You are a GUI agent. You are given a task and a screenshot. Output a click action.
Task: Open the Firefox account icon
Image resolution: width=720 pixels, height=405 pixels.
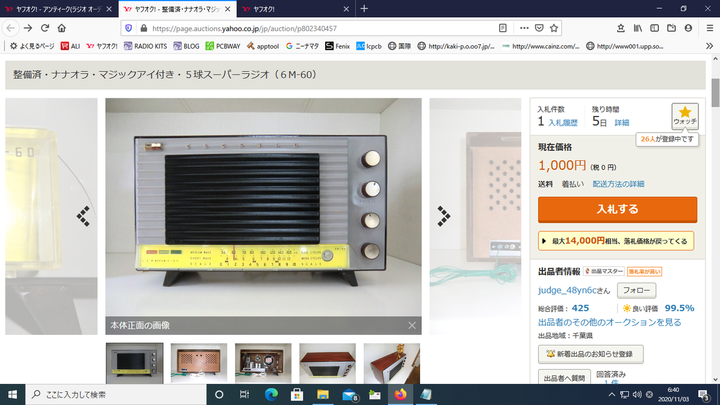coord(688,28)
